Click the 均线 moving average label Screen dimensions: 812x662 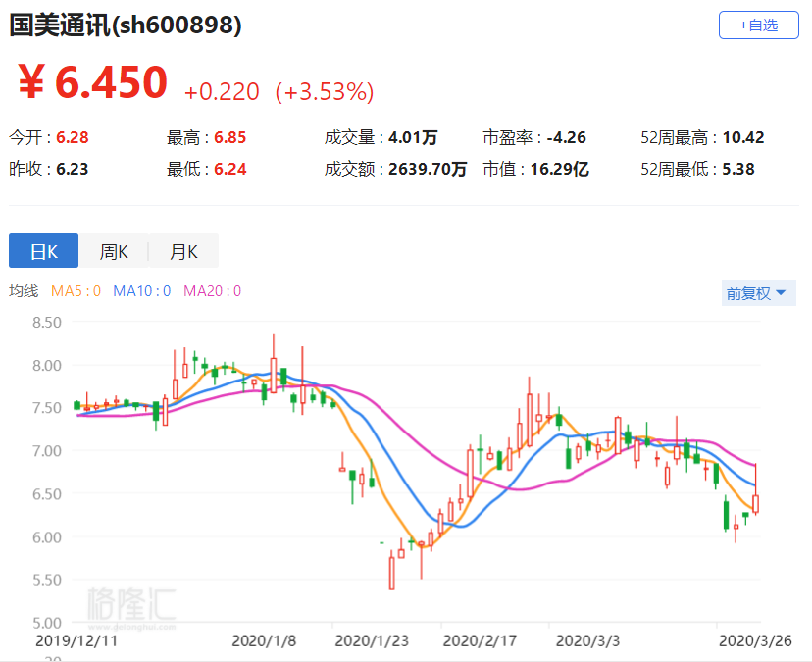24,291
